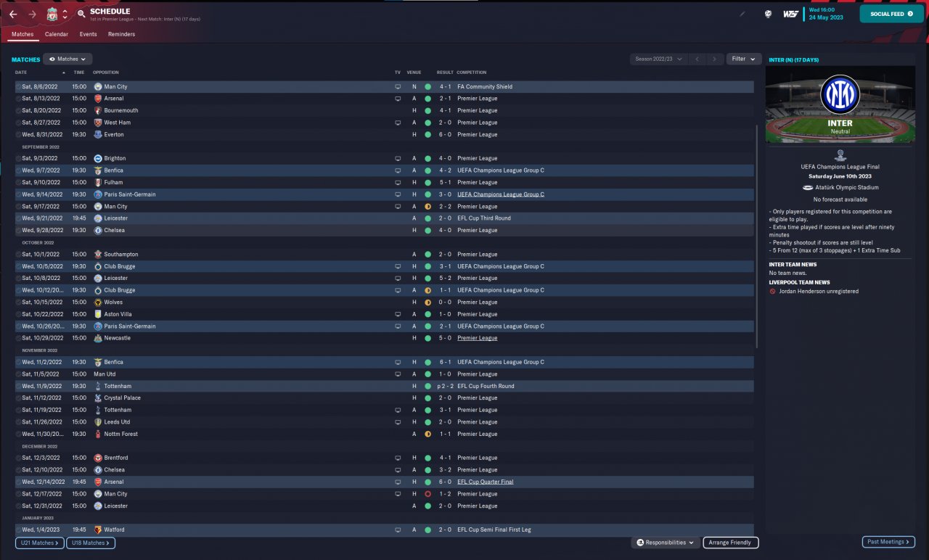
Task: Expand the Responsibilities dropdown
Action: 666,543
